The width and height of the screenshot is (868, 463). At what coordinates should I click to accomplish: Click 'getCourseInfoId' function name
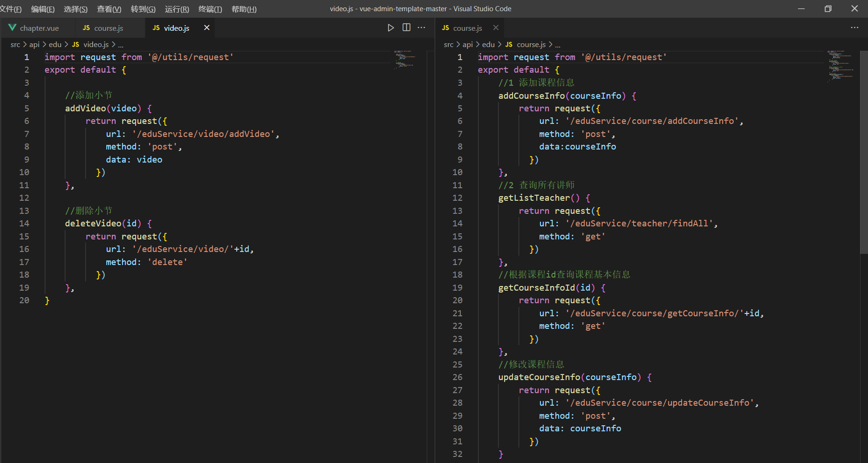537,287
